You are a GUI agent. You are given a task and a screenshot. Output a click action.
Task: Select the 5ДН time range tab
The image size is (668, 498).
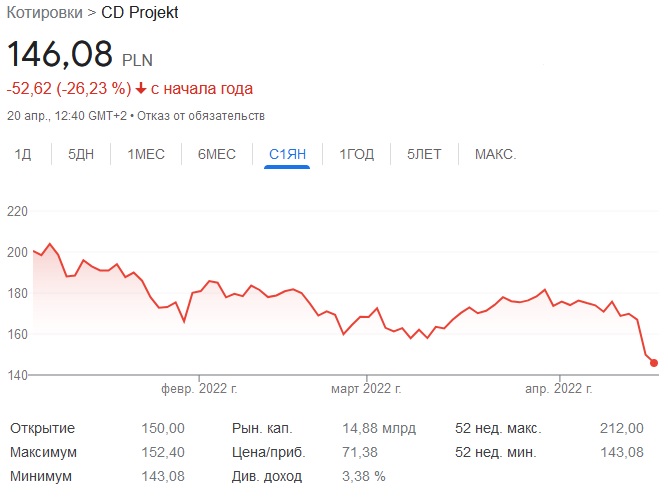[x=81, y=154]
